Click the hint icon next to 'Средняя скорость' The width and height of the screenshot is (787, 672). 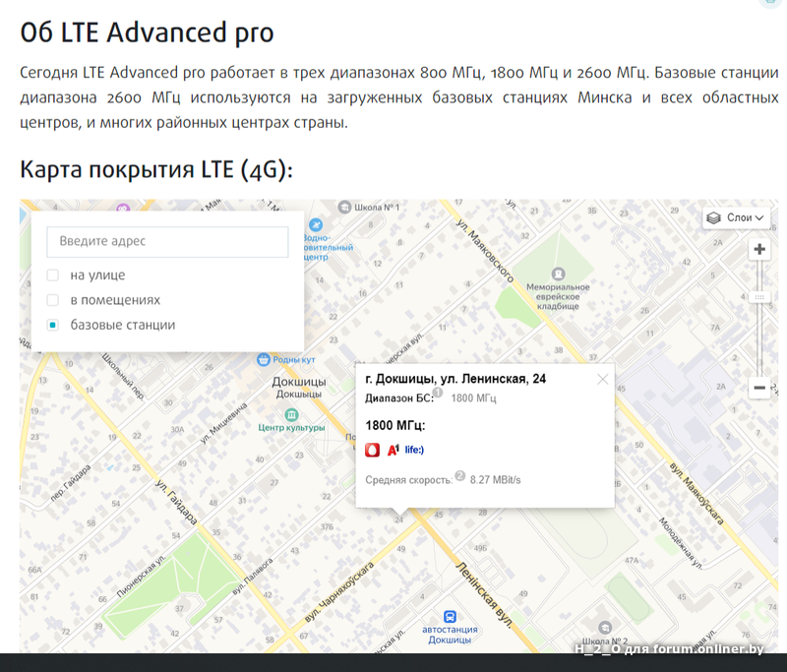(x=459, y=475)
